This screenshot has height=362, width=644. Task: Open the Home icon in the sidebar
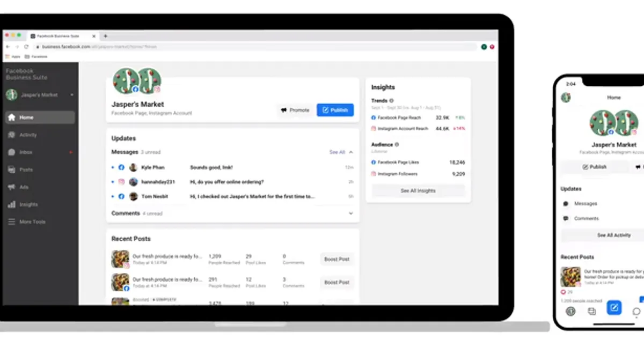(x=11, y=117)
